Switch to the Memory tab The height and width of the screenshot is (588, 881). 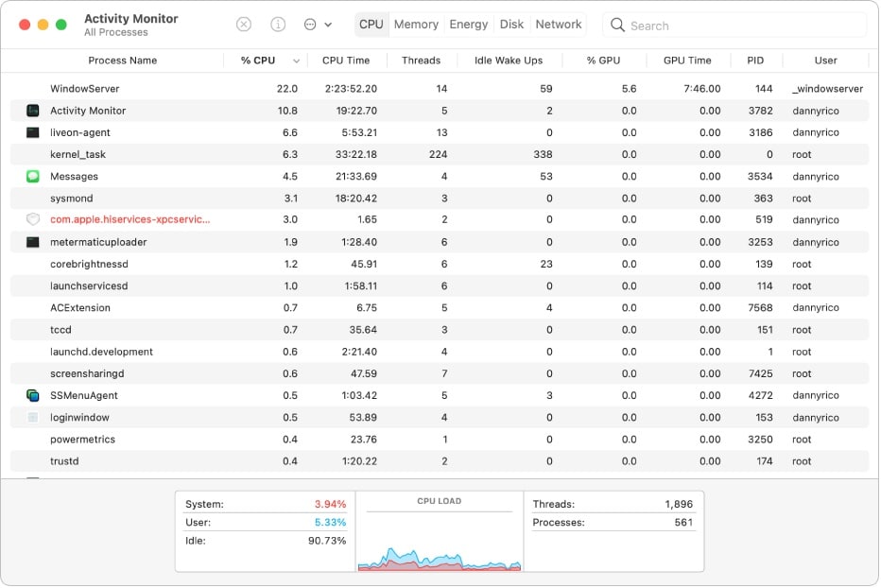click(416, 25)
